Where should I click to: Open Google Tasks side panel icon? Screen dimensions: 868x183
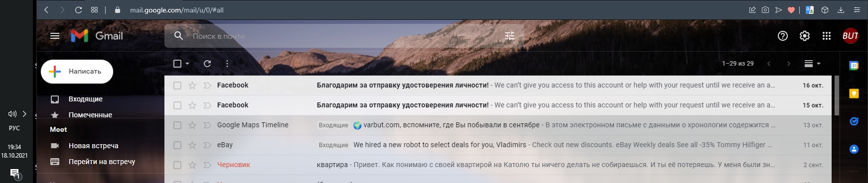click(x=854, y=121)
